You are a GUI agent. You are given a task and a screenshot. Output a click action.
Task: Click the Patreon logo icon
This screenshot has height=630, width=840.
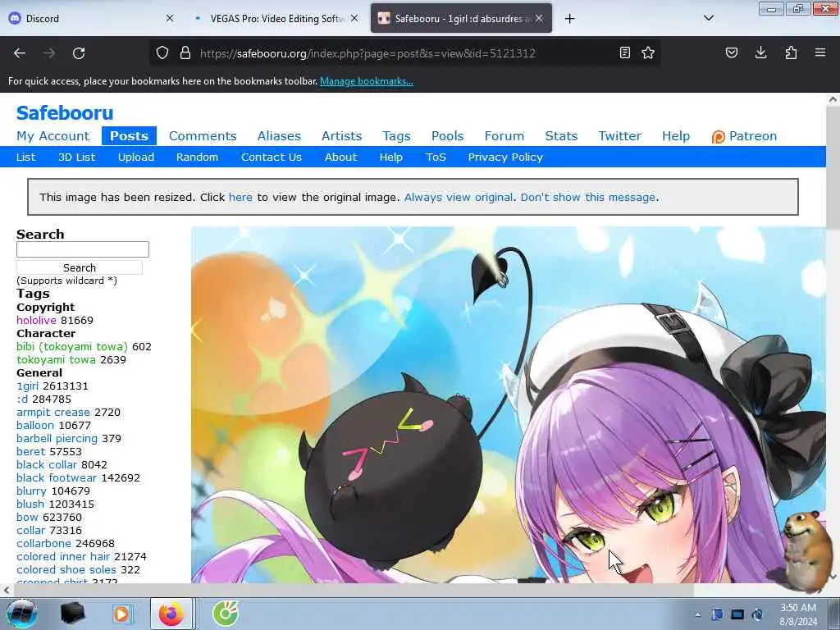click(x=719, y=137)
